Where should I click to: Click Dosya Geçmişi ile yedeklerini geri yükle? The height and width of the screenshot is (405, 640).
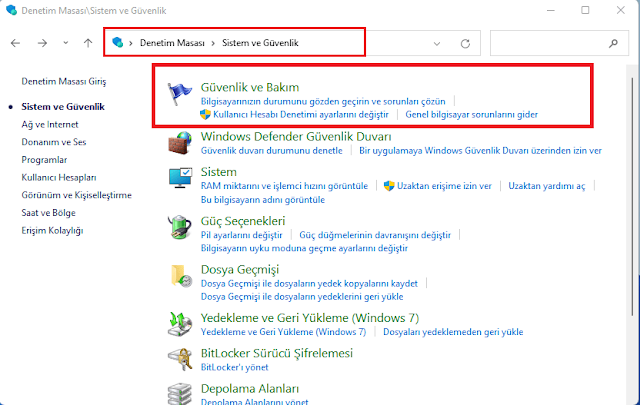pyautogui.click(x=302, y=296)
